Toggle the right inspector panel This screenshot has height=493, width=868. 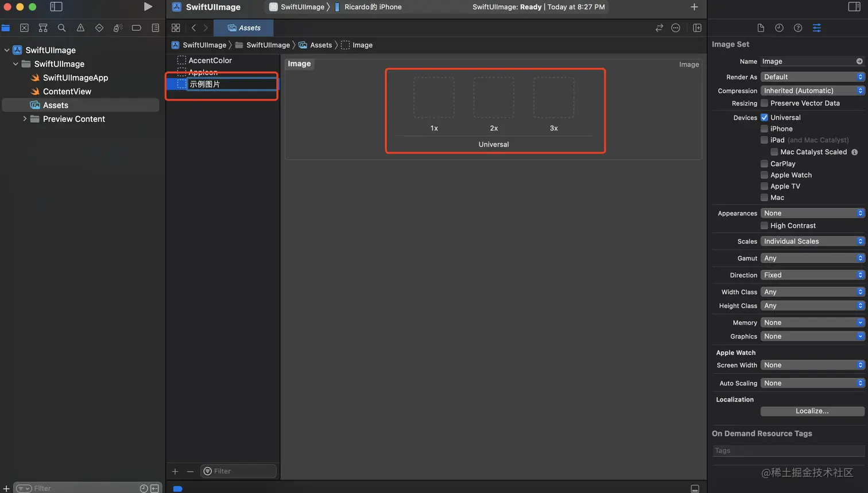[854, 7]
